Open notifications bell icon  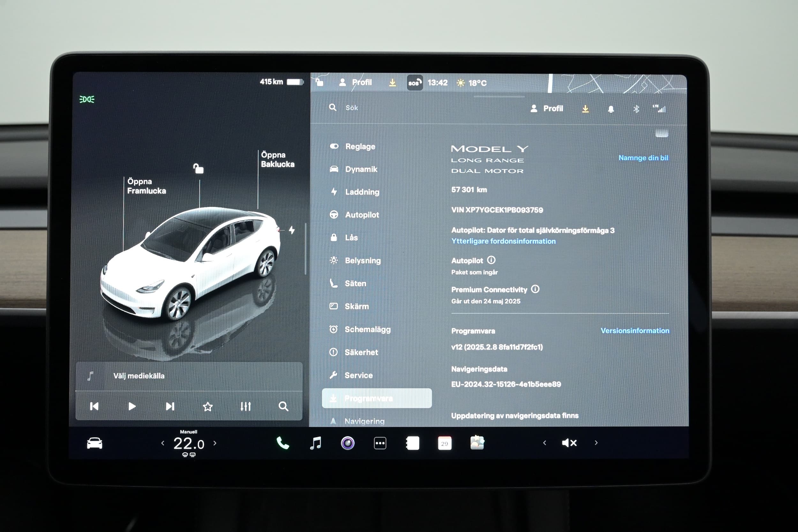coord(611,109)
